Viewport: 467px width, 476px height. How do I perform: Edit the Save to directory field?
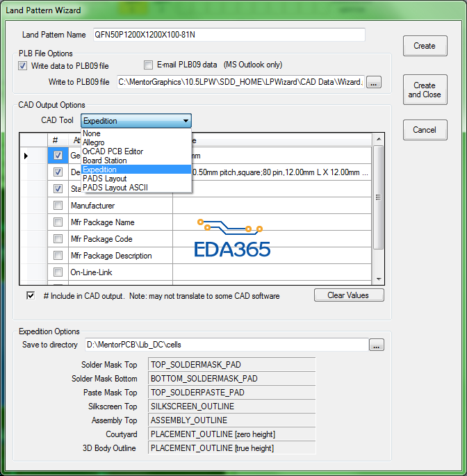(227, 345)
